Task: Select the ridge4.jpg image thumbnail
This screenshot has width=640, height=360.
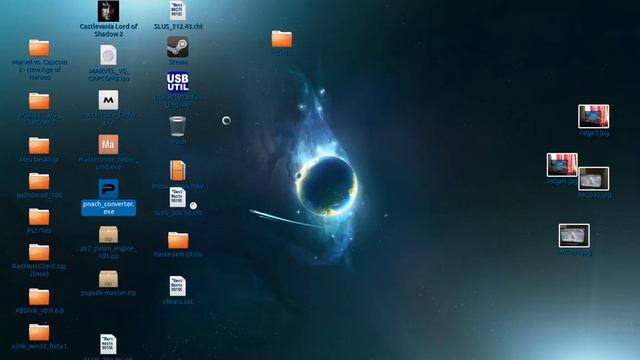Action: tap(562, 165)
